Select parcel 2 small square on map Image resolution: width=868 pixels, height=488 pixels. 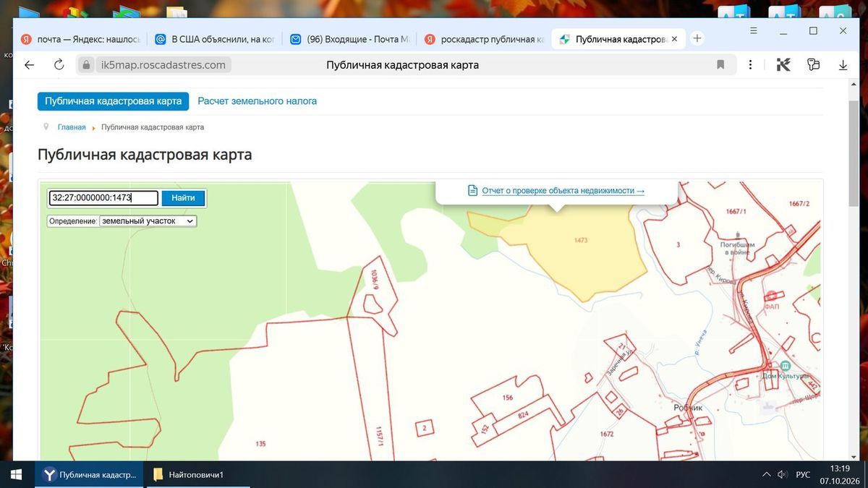[425, 429]
